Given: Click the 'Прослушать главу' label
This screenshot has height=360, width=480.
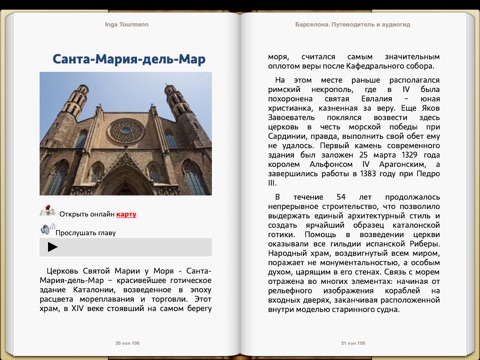Looking at the screenshot, I should coord(86,233).
